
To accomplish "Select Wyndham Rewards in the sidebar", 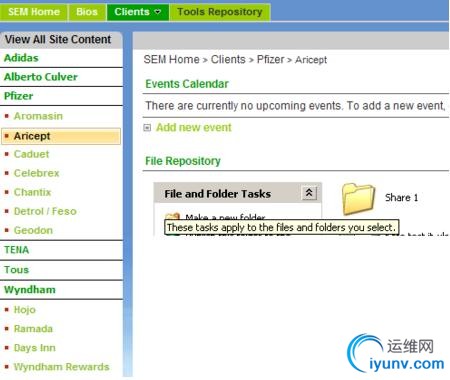I will (x=61, y=367).
